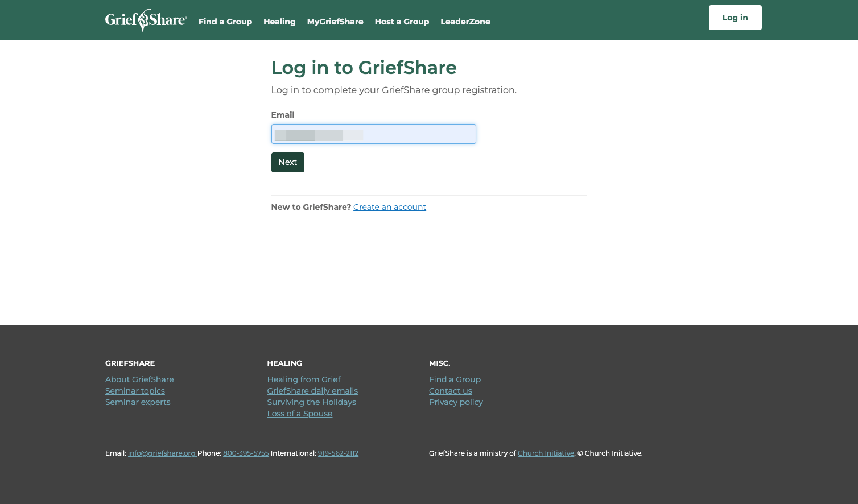Open the Find a Group menu item

point(225,22)
